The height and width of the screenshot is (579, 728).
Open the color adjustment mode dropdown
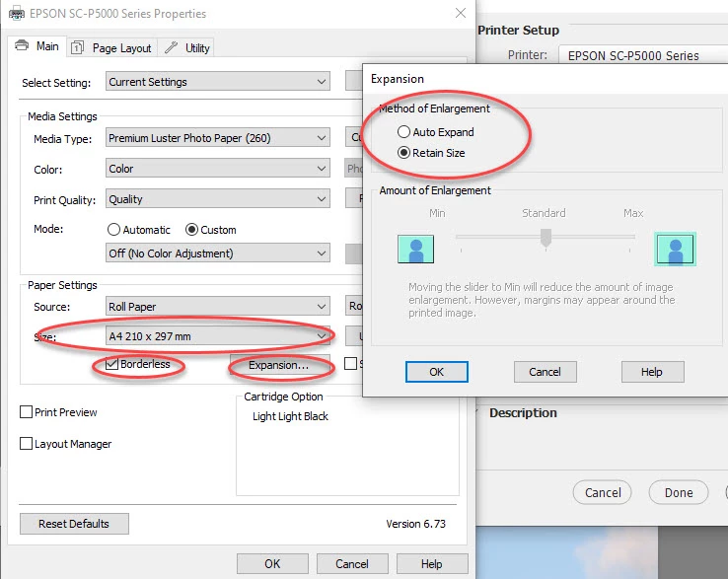click(218, 253)
